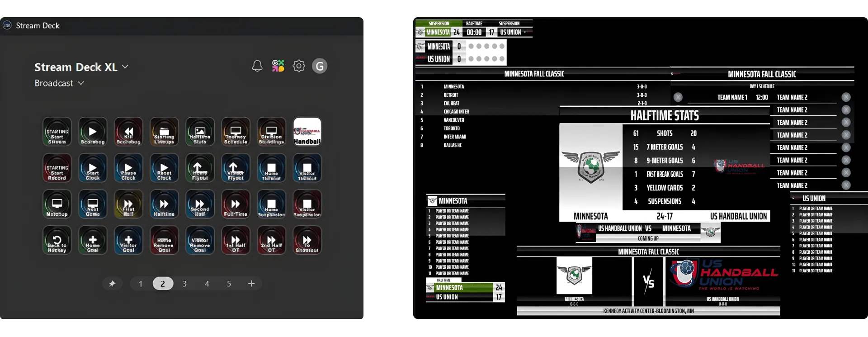868x337 pixels.
Task: Trigger the Visitor Suspension key
Action: [307, 204]
